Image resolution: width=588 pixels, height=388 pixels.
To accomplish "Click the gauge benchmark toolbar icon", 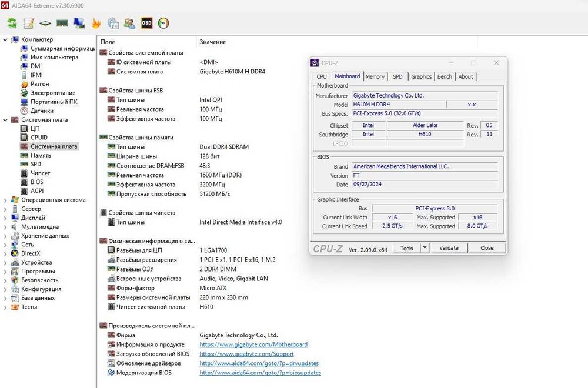I will tap(164, 24).
